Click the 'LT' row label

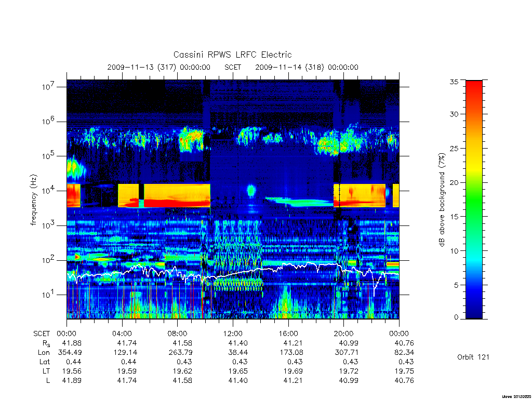coord(46,371)
